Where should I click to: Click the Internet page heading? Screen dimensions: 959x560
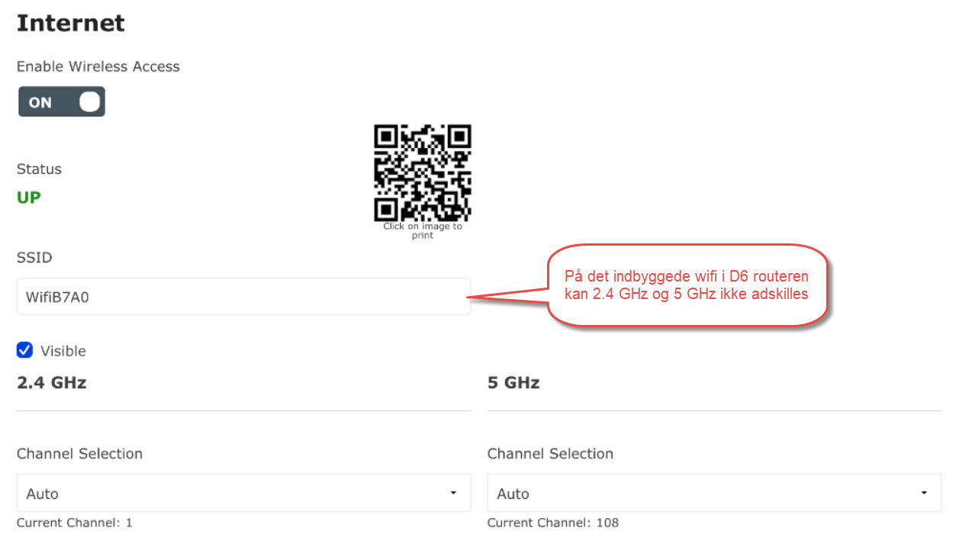point(71,23)
